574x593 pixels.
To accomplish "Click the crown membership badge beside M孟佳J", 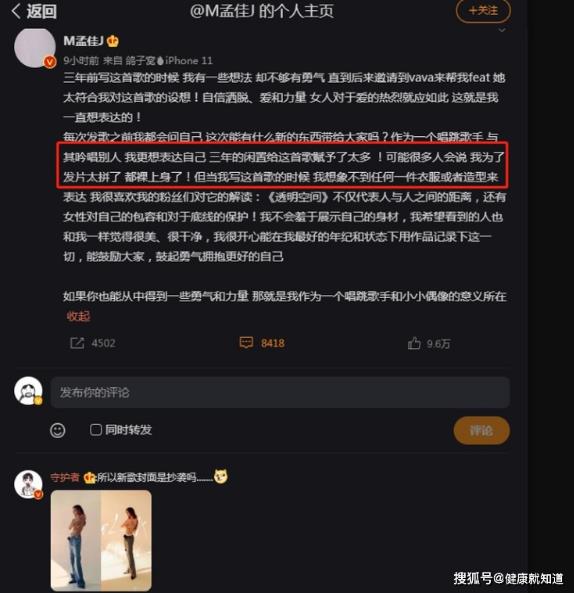I will click(113, 41).
